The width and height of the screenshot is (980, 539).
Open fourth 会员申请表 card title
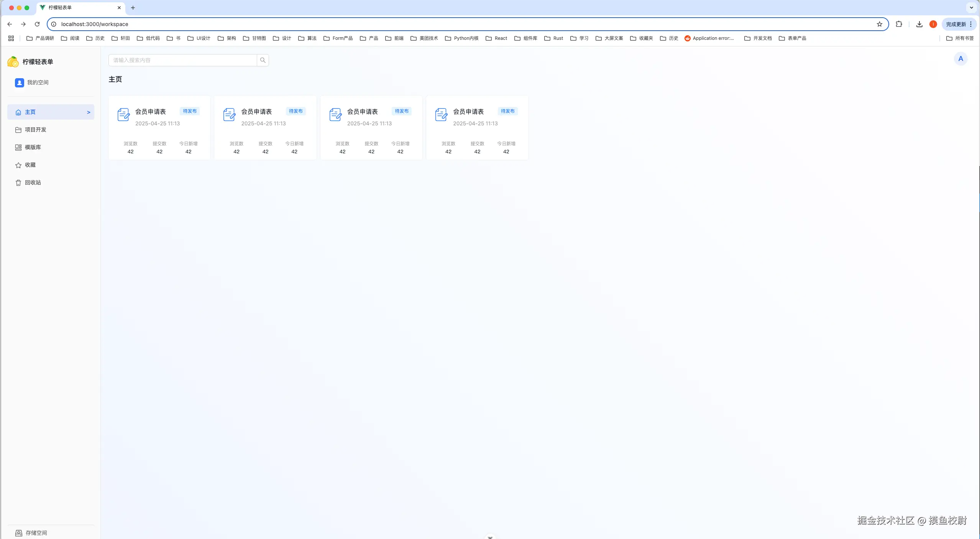point(468,112)
